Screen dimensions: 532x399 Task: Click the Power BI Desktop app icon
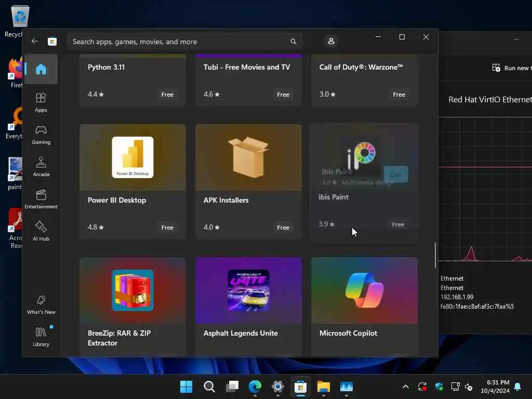pos(132,157)
